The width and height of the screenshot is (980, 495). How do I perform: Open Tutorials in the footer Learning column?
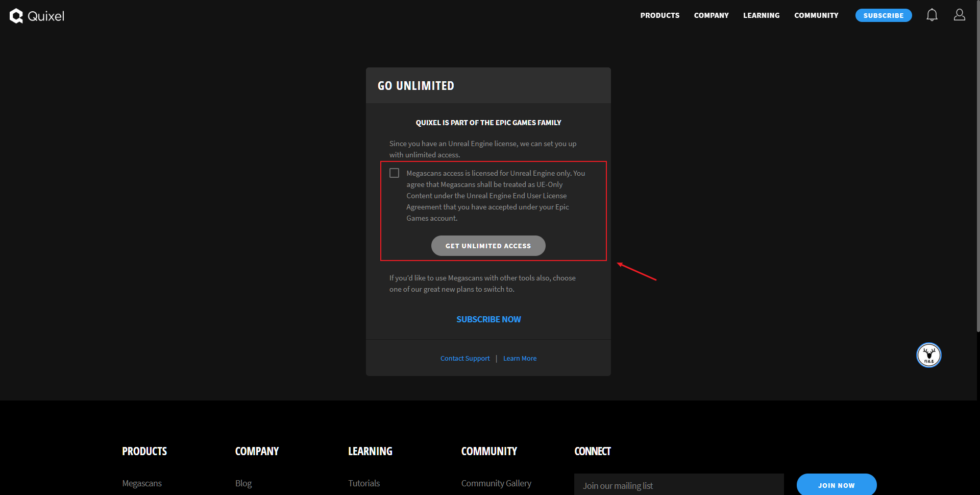(x=364, y=483)
